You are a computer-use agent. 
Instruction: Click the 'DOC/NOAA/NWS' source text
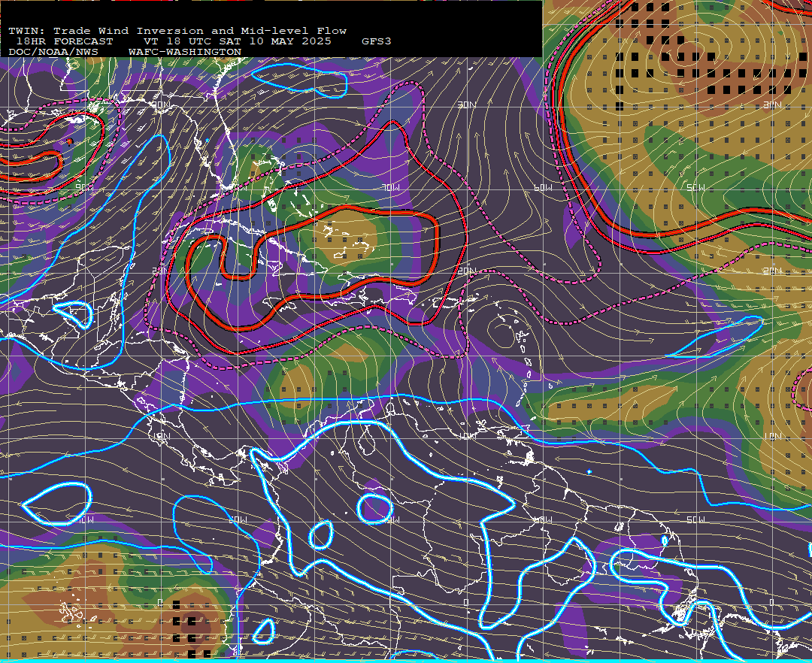pyautogui.click(x=53, y=53)
